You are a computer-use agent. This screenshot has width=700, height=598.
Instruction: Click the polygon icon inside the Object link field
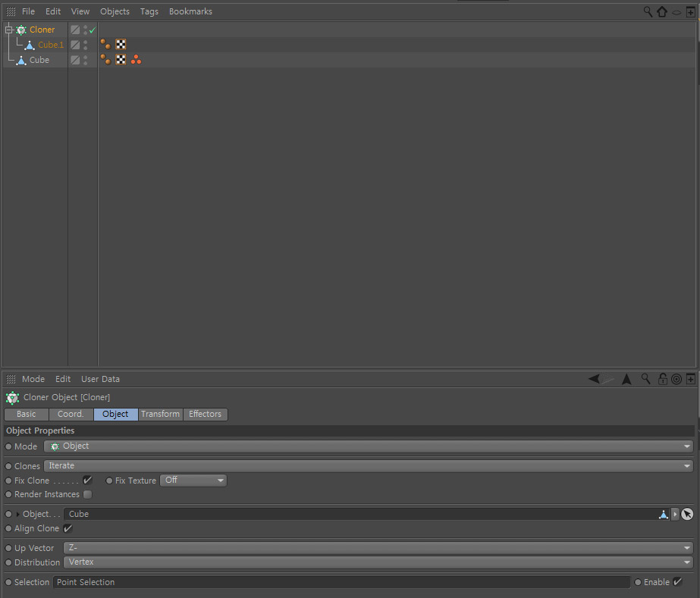pyautogui.click(x=664, y=515)
